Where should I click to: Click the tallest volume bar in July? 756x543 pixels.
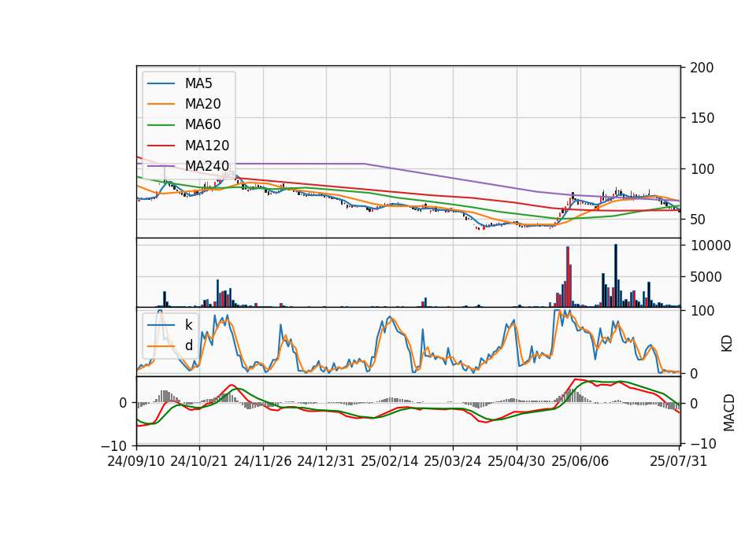click(616, 275)
